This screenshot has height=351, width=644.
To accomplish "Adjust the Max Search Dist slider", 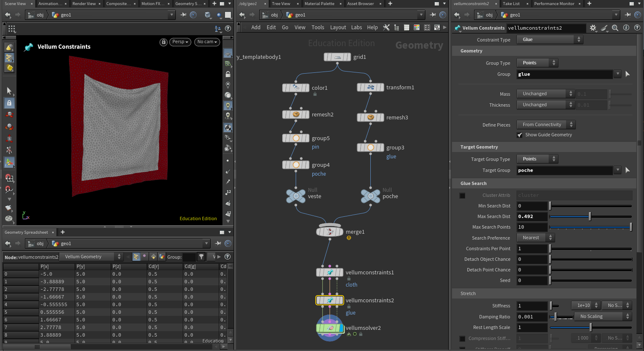I will 589,216.
